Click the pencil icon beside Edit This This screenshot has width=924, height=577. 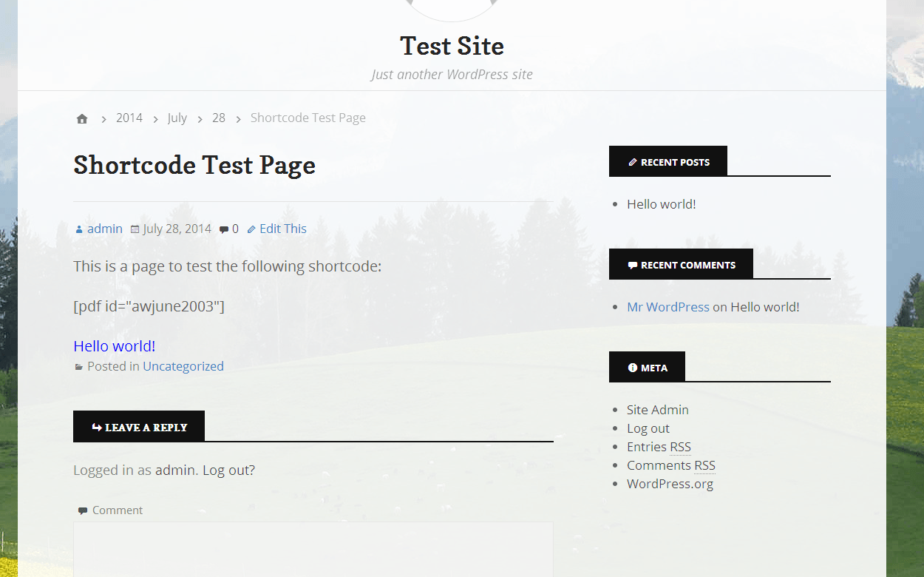coord(251,229)
